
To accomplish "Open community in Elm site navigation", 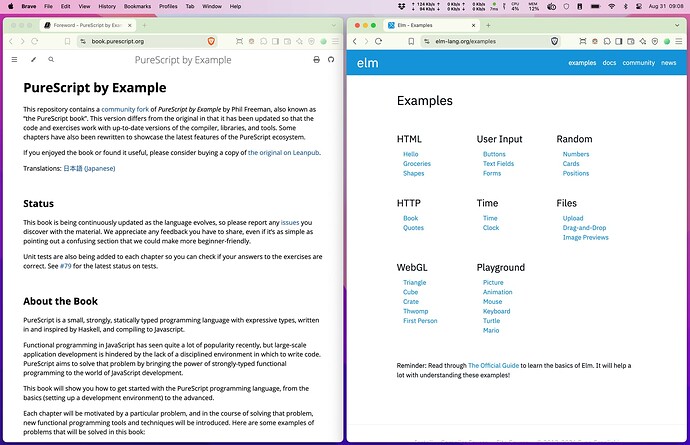I will pyautogui.click(x=639, y=63).
